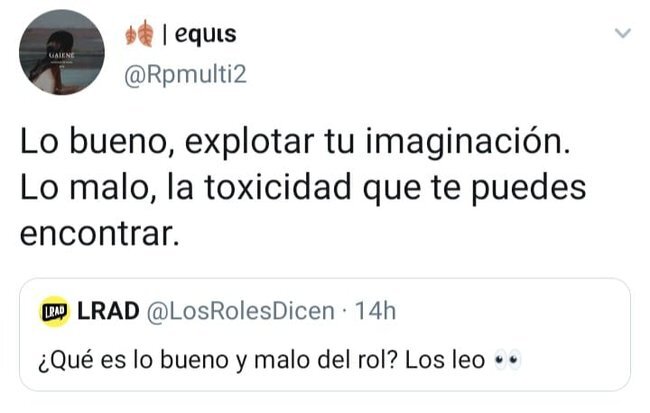Click the word "encontrar." on the last line

pos(100,233)
